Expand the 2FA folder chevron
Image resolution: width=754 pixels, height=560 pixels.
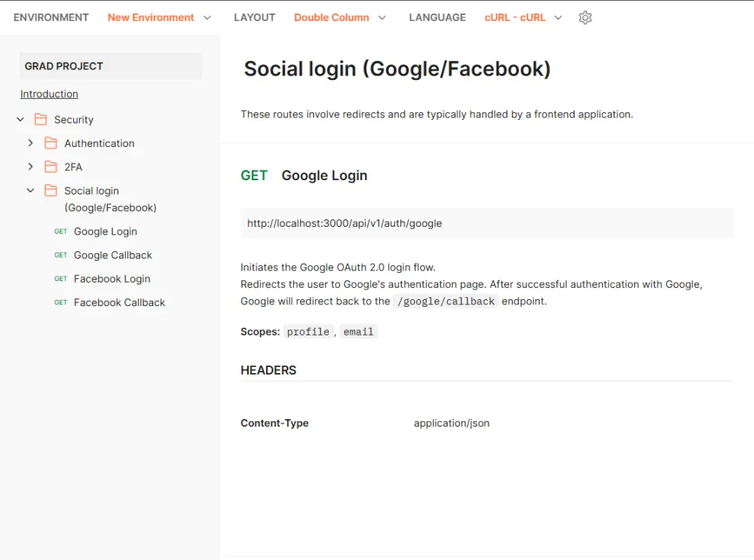pos(30,167)
